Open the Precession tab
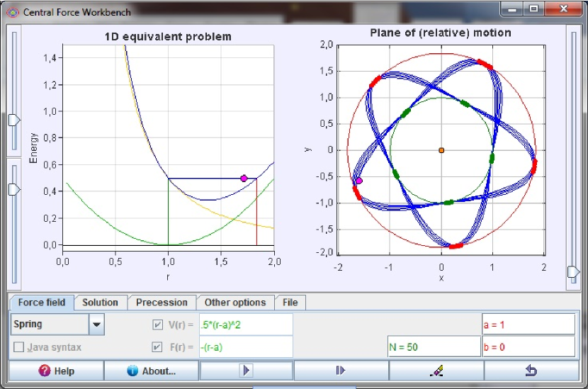588x389 pixels. [x=162, y=303]
